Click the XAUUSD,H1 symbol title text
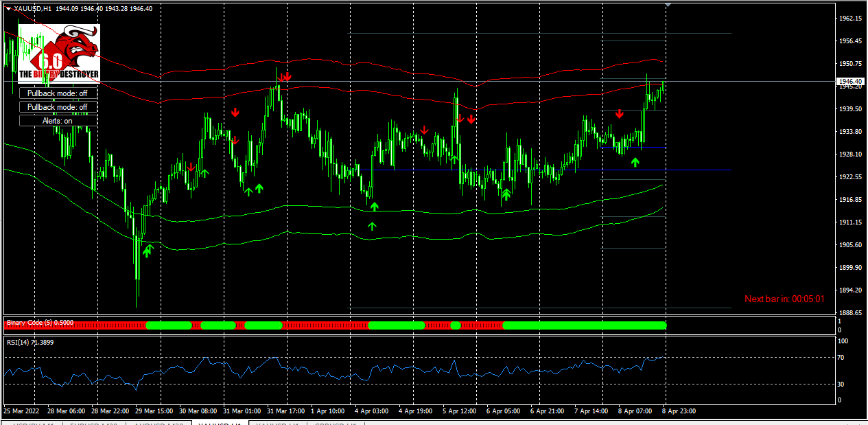The height and width of the screenshot is (425, 868). [x=33, y=9]
